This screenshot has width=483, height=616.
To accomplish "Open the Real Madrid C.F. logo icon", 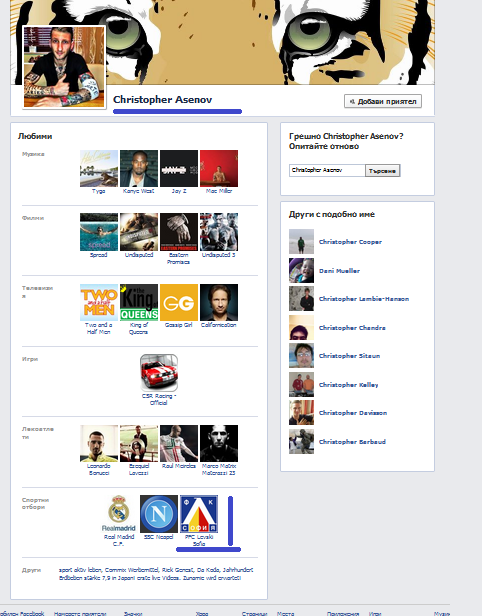I will [x=119, y=513].
